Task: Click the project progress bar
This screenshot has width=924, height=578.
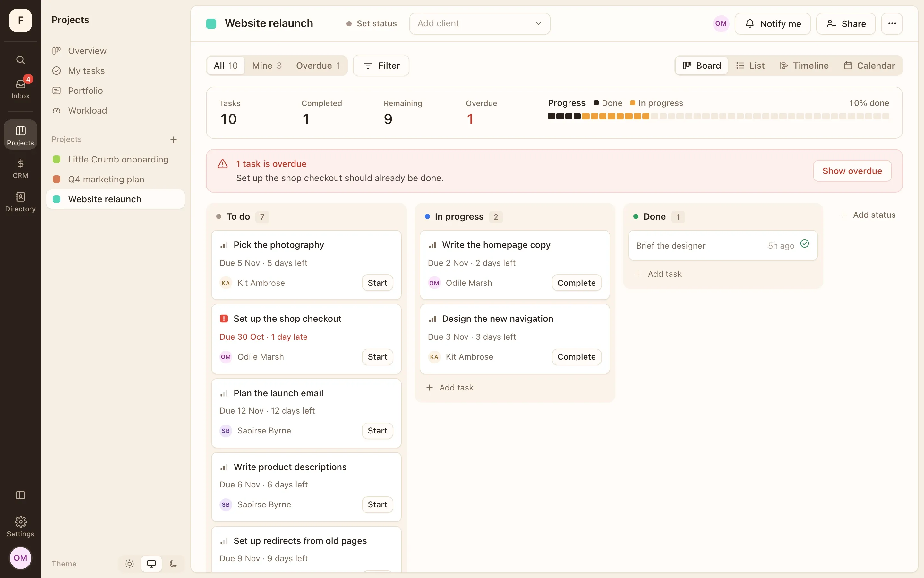Action: coord(718,116)
